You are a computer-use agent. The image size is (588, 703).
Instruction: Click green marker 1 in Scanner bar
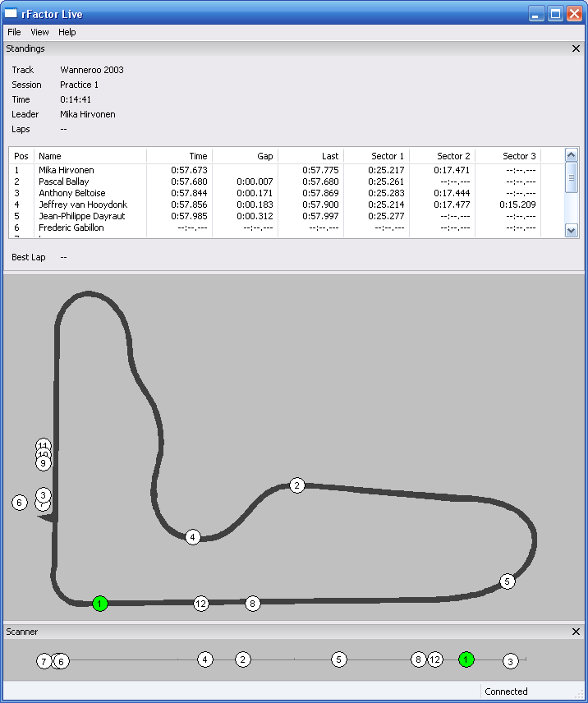466,659
